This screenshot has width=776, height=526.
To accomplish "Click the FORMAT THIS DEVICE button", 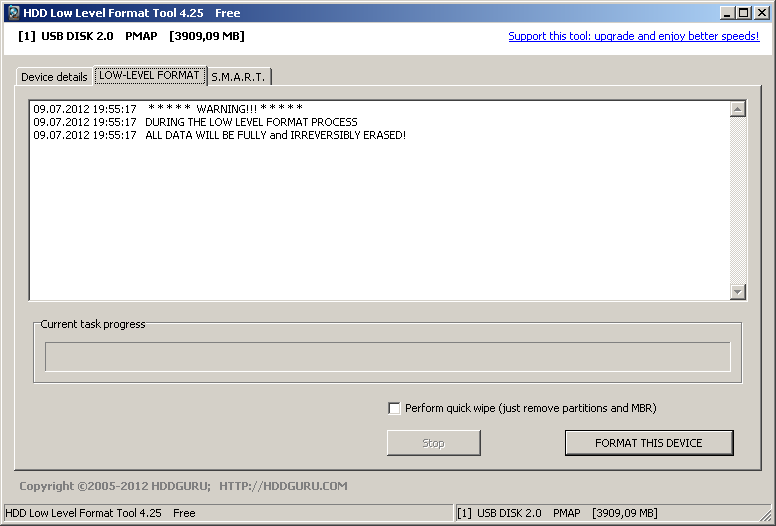I will [x=649, y=443].
